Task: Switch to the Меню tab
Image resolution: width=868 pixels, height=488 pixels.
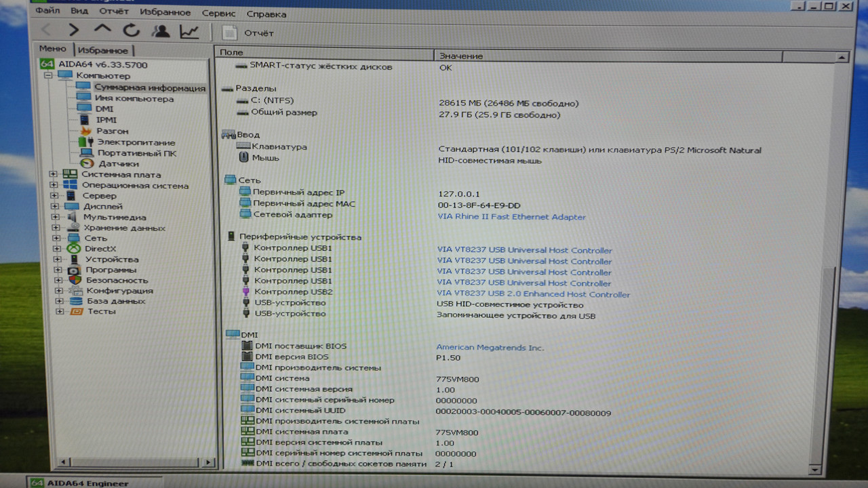Action: click(53, 49)
